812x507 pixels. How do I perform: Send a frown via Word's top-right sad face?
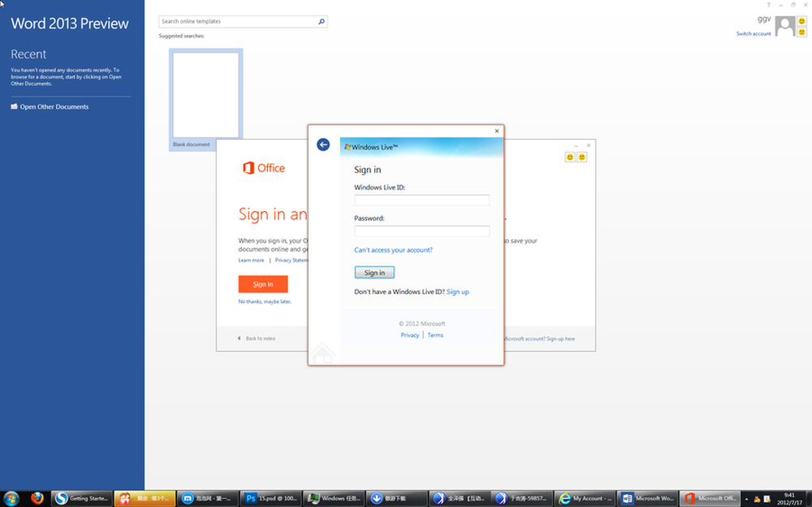click(801, 32)
